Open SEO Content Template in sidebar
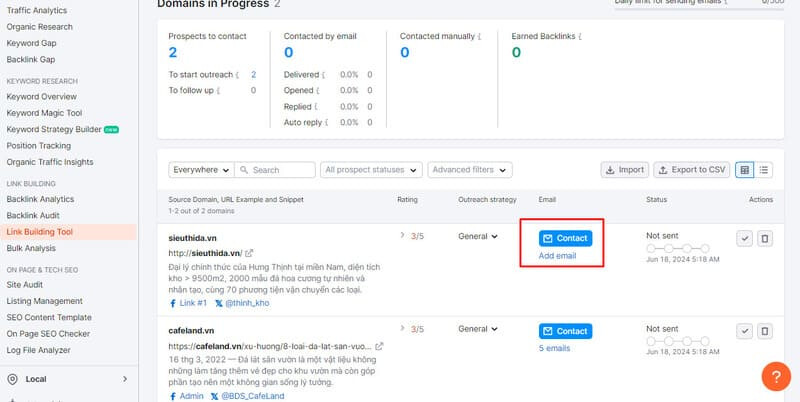Image resolution: width=800 pixels, height=402 pixels. coord(49,317)
